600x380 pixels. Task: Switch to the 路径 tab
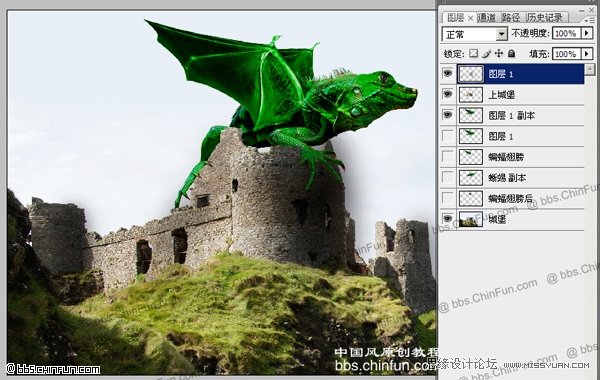tap(510, 18)
